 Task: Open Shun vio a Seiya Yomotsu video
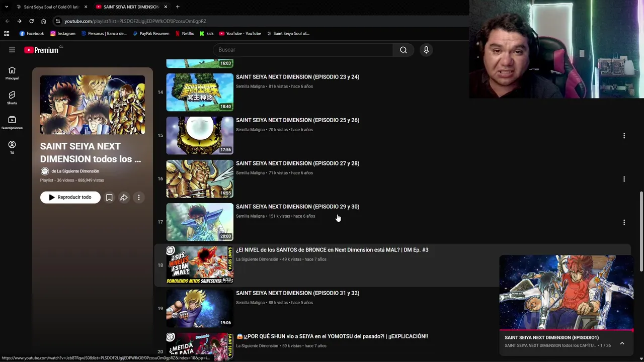tap(332, 336)
